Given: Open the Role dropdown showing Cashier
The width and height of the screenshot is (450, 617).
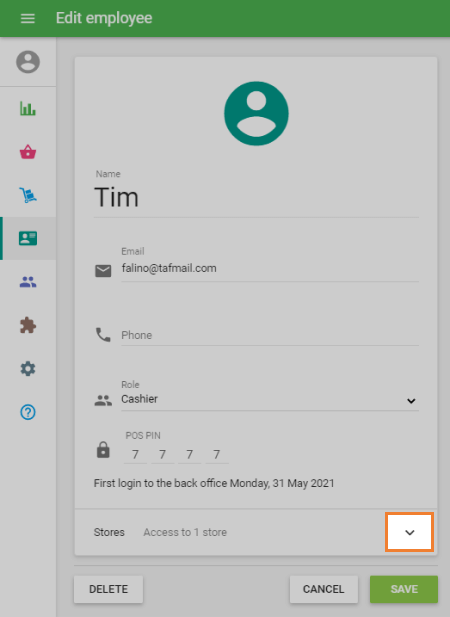Looking at the screenshot, I should coord(270,399).
